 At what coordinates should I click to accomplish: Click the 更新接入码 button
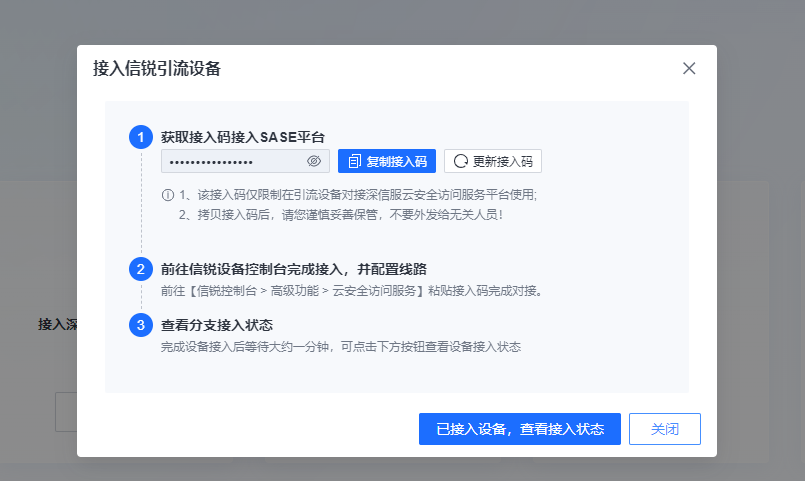tap(493, 161)
